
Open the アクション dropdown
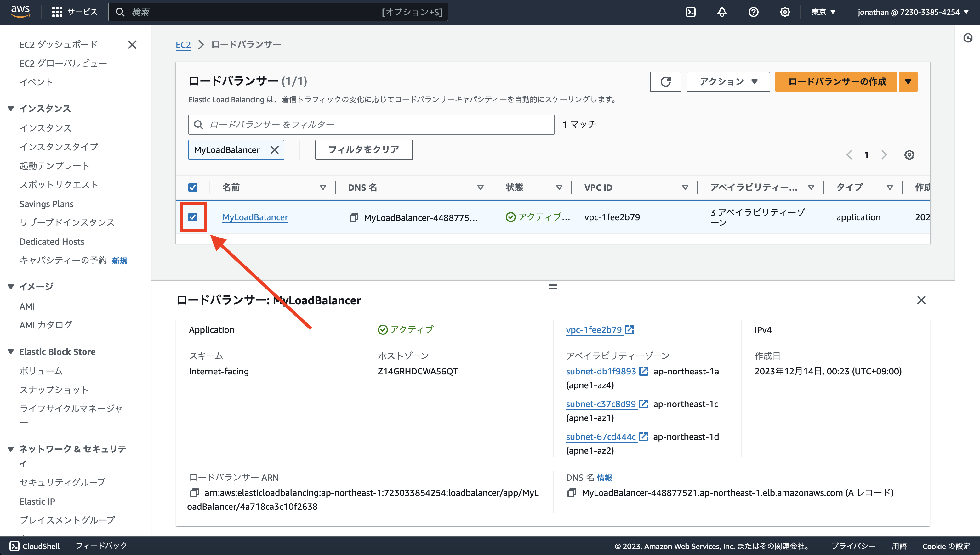coord(727,81)
